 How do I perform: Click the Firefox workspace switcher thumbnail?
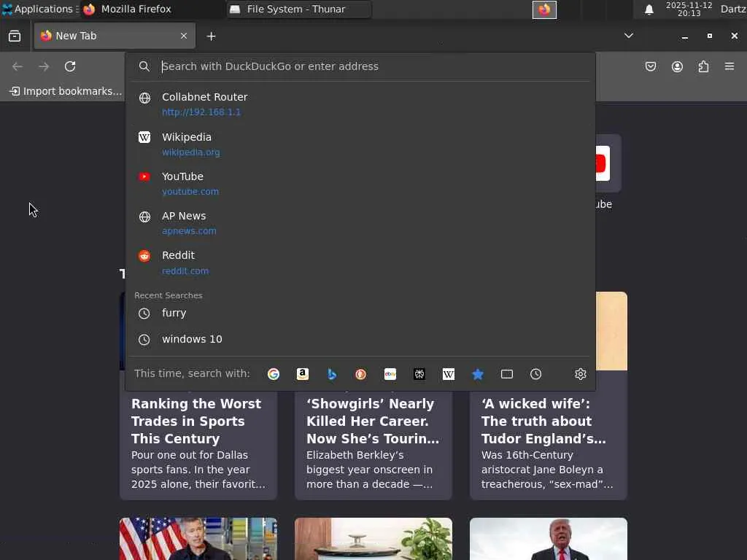pos(544,9)
